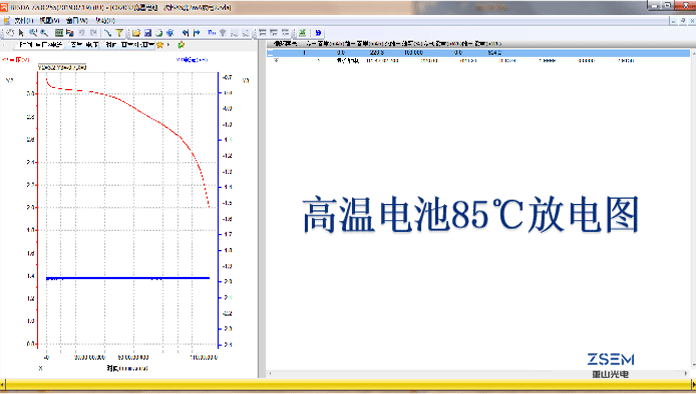Click the diagonal line drawing tool icon
696x394 pixels.
pyautogui.click(x=107, y=33)
